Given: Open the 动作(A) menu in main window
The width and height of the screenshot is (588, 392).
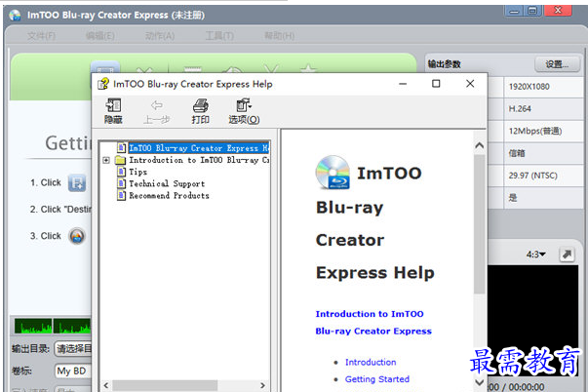Looking at the screenshot, I should (160, 36).
